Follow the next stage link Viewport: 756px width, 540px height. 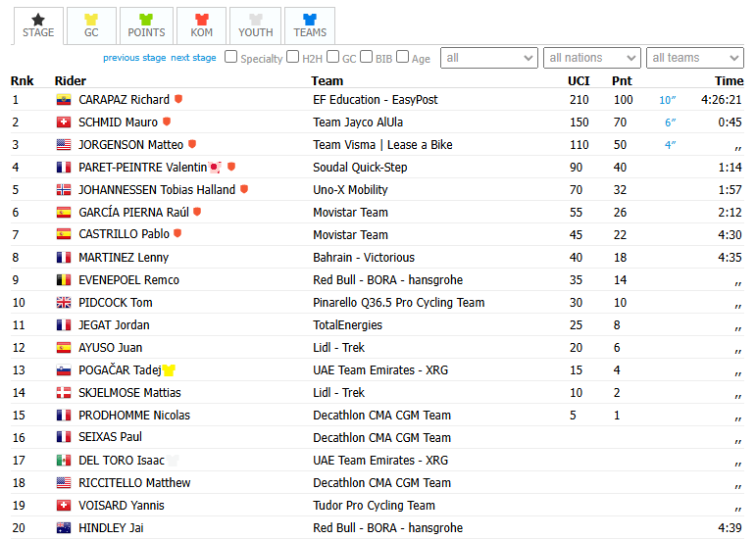[193, 57]
